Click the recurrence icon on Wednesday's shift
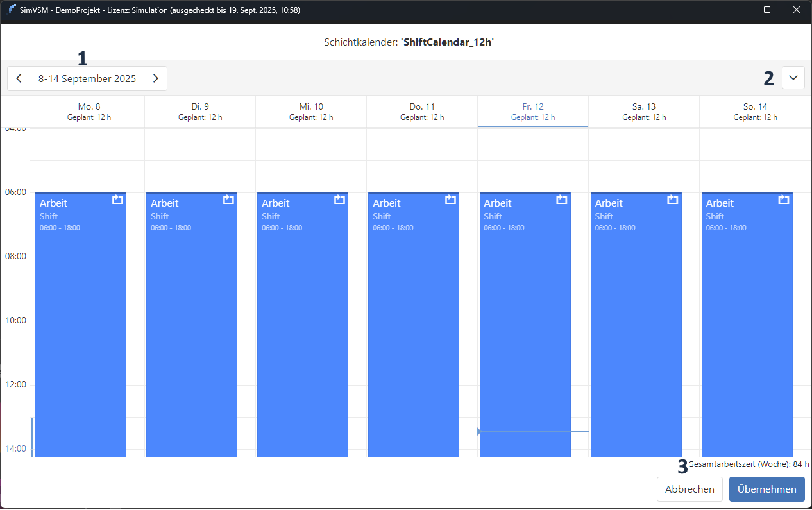Screen dimensions: 812x510 point(339,200)
